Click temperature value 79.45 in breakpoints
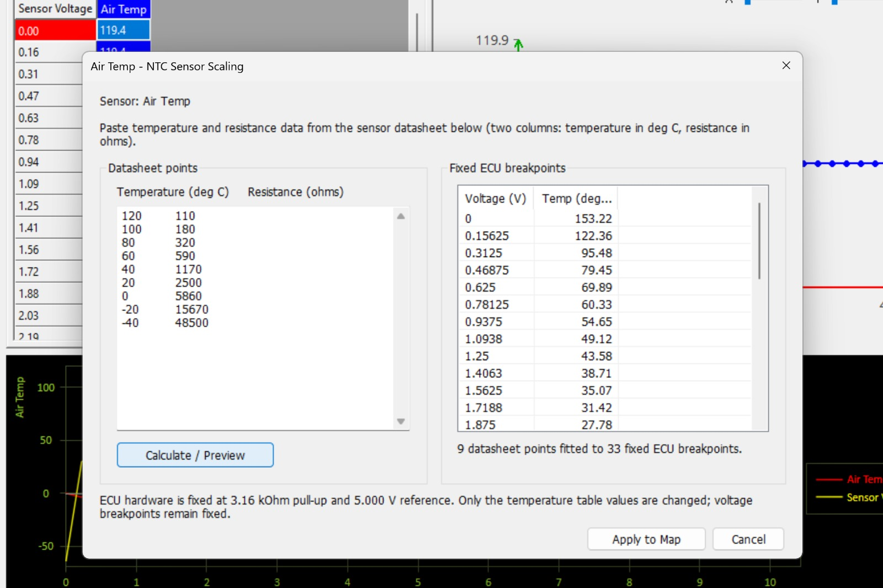 (597, 270)
